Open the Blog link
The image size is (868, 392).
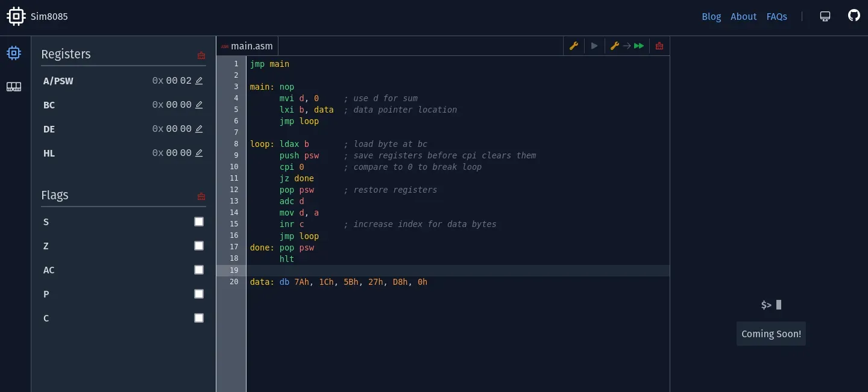click(711, 17)
